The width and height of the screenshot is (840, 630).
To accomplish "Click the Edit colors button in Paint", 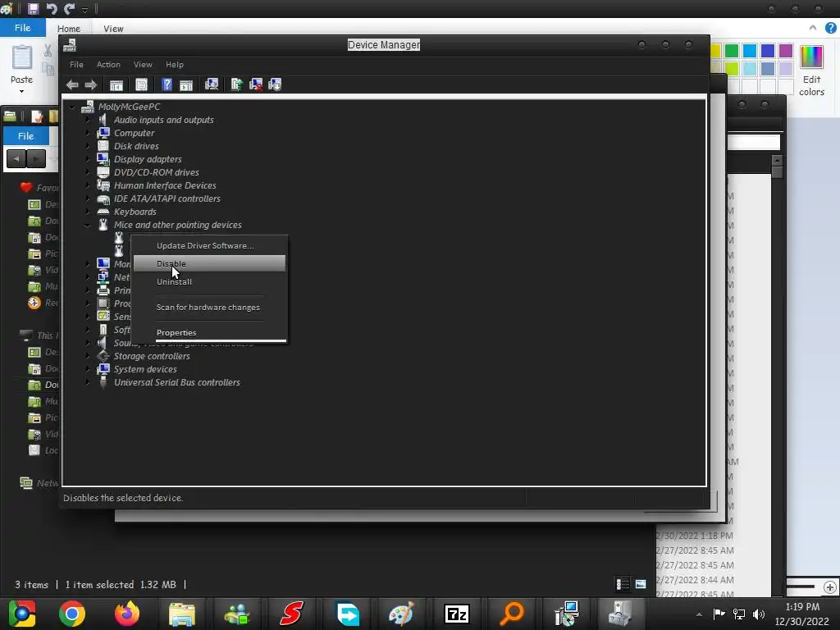I will pyautogui.click(x=811, y=71).
